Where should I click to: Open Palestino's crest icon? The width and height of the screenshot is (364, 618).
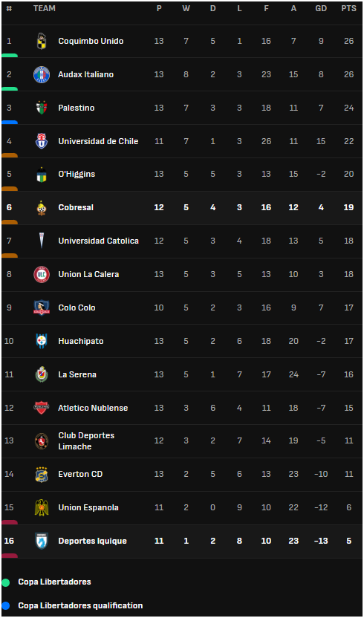point(42,108)
